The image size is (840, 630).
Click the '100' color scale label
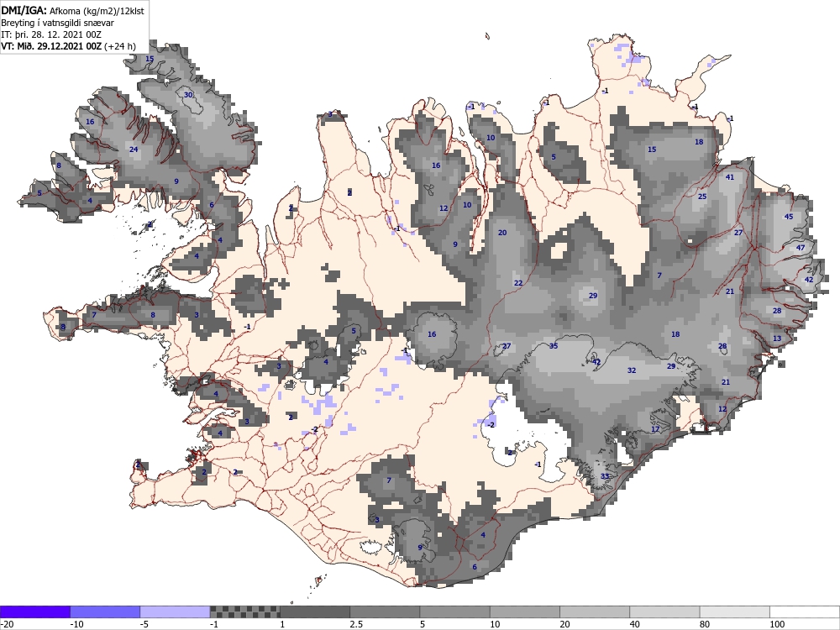pos(777,624)
